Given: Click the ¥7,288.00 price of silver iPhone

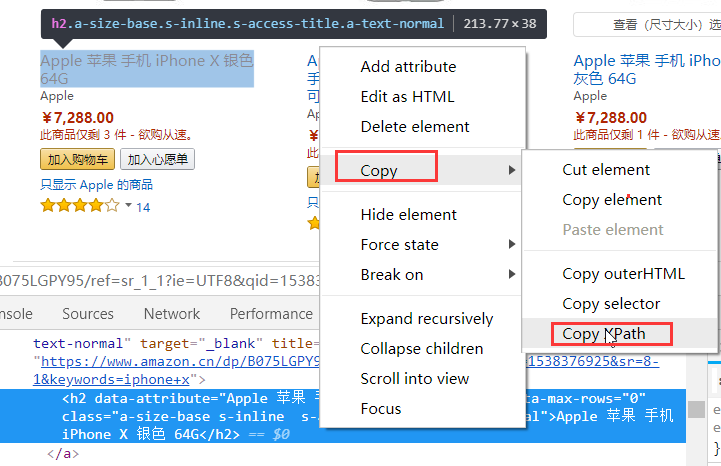Looking at the screenshot, I should coord(77,118).
